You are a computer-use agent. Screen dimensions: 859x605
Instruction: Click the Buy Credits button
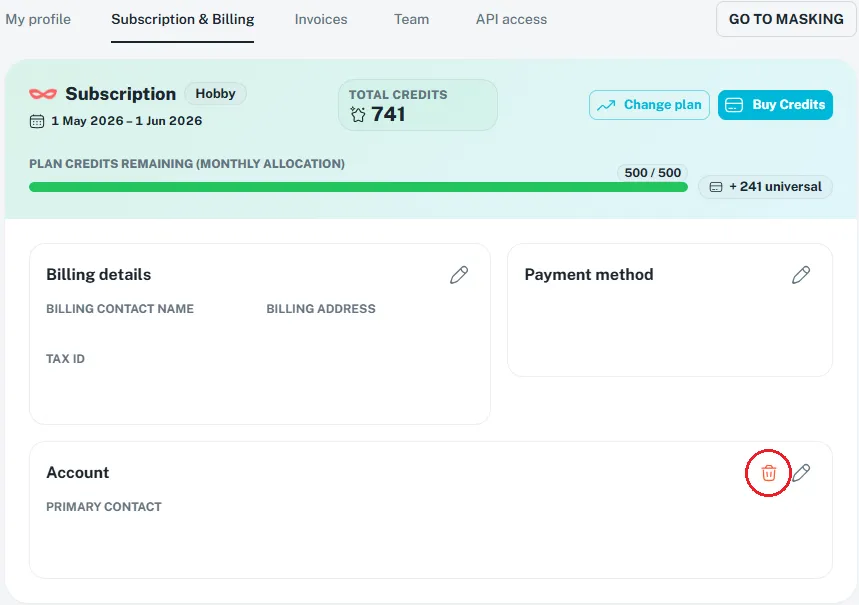[775, 105]
